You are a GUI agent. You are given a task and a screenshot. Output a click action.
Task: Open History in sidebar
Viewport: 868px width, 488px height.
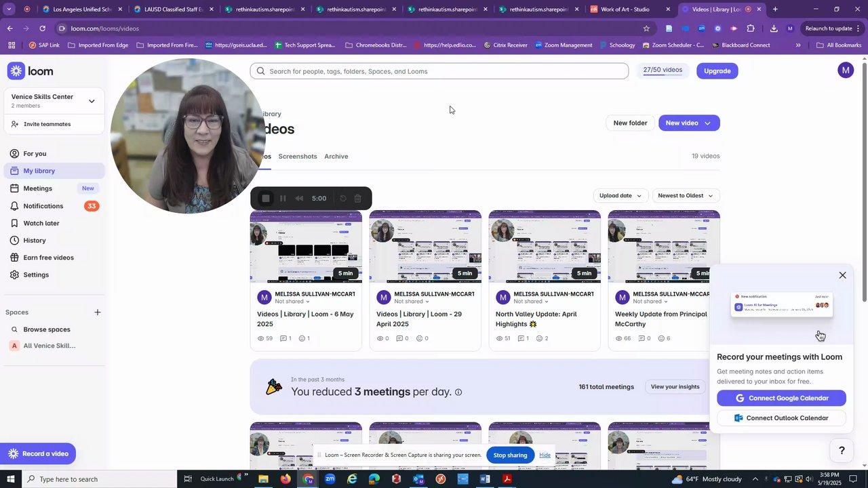pyautogui.click(x=34, y=241)
